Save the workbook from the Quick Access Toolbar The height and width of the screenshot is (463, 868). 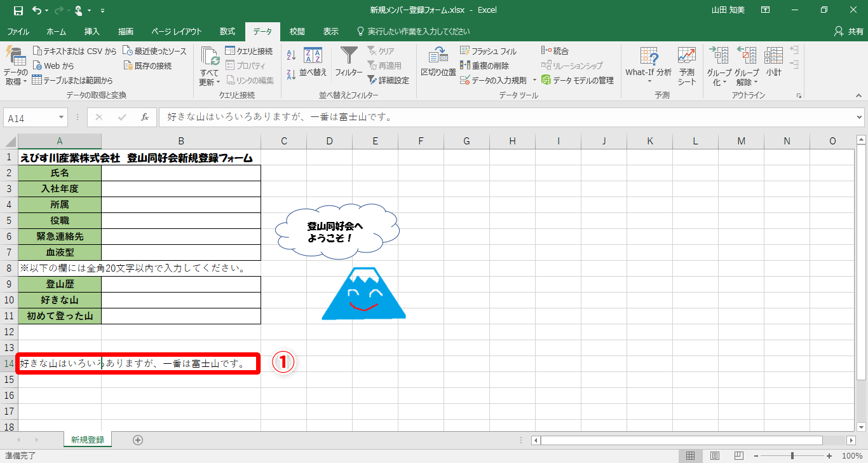point(18,10)
